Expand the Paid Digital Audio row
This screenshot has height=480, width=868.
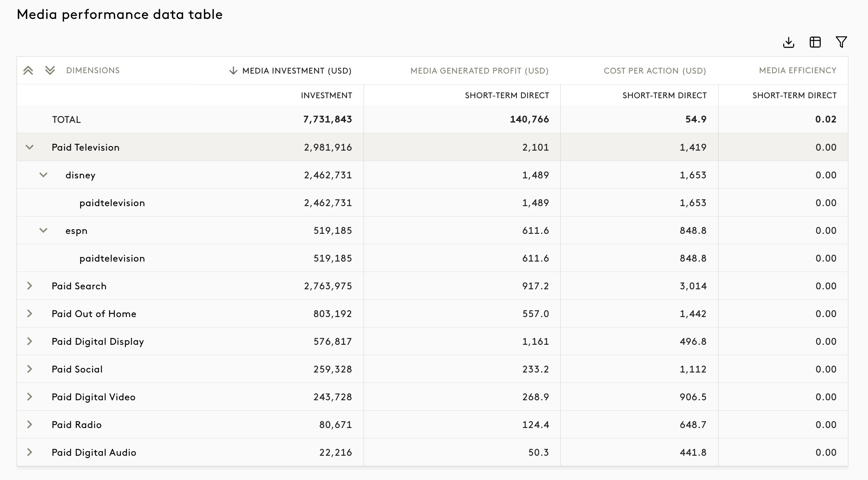(x=30, y=452)
